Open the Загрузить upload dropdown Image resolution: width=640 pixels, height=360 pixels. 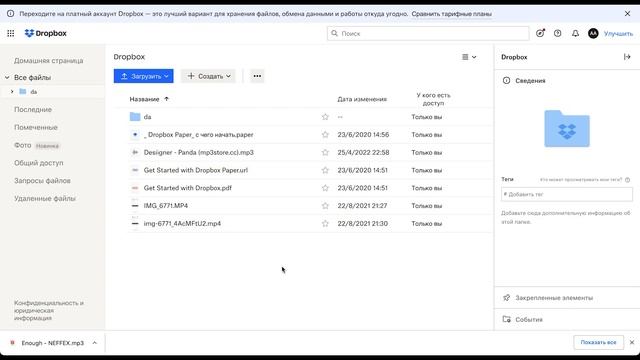144,76
